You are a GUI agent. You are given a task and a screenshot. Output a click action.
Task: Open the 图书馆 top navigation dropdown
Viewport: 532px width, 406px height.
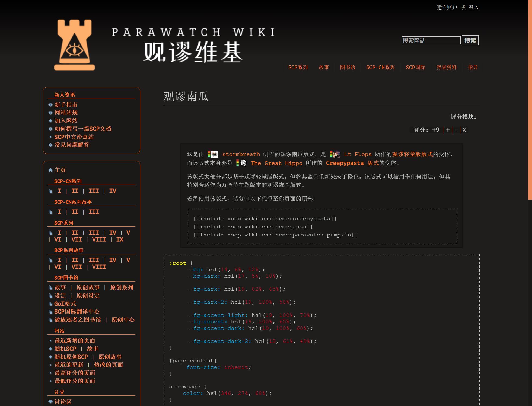tap(348, 68)
